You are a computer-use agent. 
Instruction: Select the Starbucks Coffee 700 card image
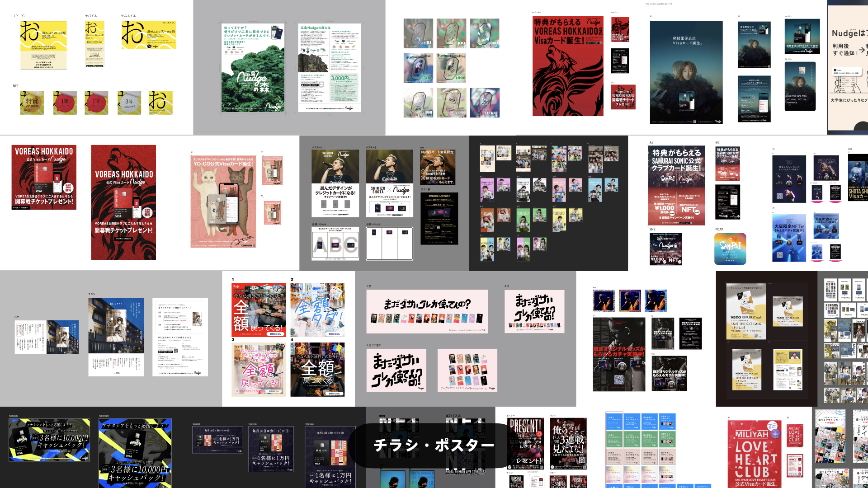[418, 68]
